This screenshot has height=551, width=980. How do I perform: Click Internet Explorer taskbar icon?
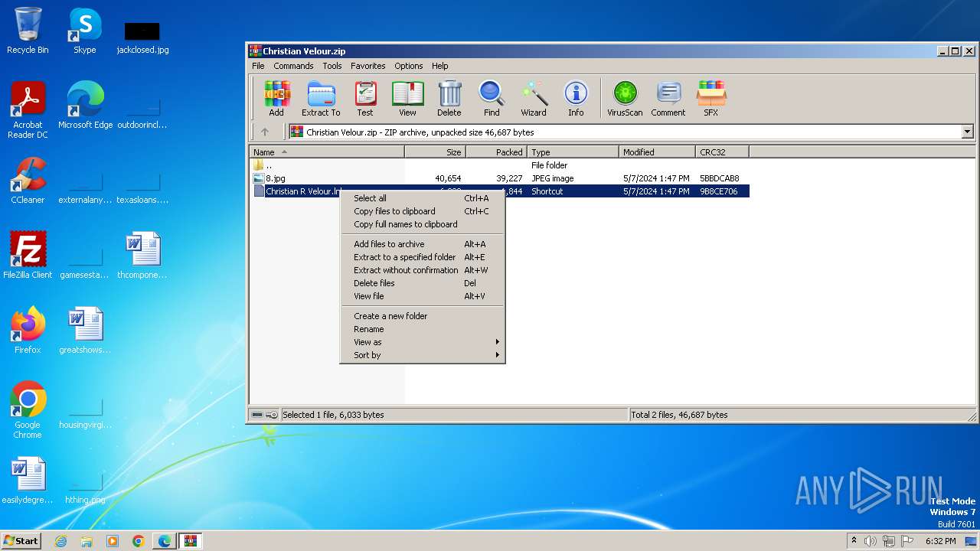(x=60, y=541)
